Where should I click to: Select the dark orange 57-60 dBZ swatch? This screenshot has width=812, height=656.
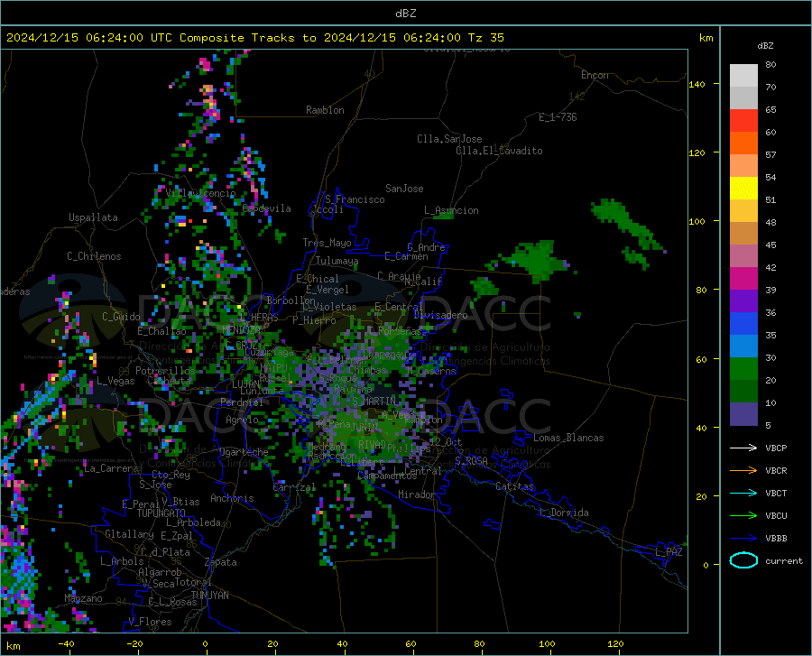(743, 143)
